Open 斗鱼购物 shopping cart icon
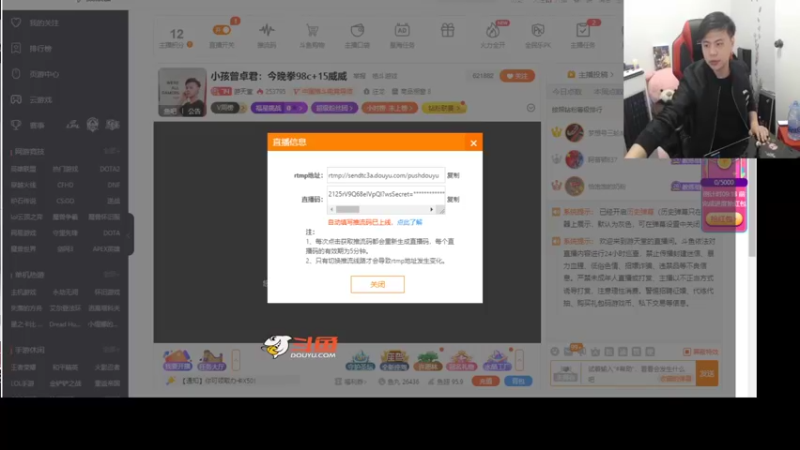Image resolution: width=800 pixels, height=450 pixels. pos(312,30)
